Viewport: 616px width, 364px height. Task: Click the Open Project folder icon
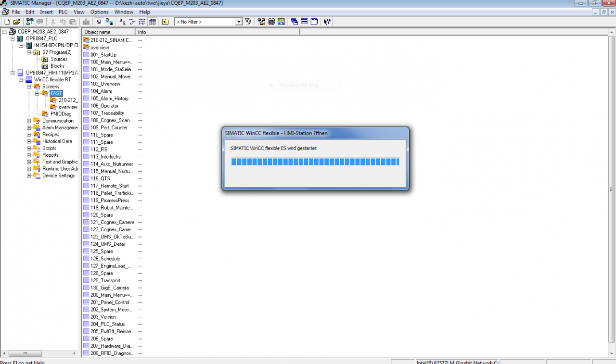click(16, 22)
